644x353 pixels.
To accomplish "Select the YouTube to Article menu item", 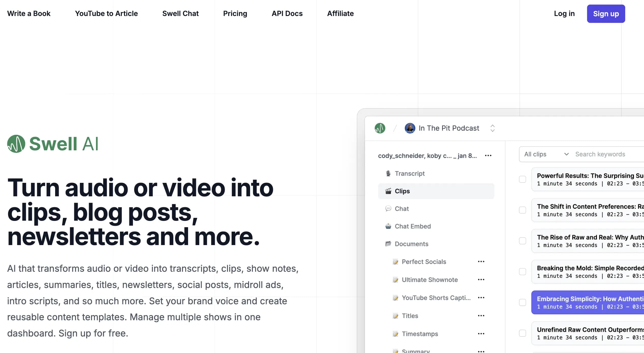I will [106, 13].
